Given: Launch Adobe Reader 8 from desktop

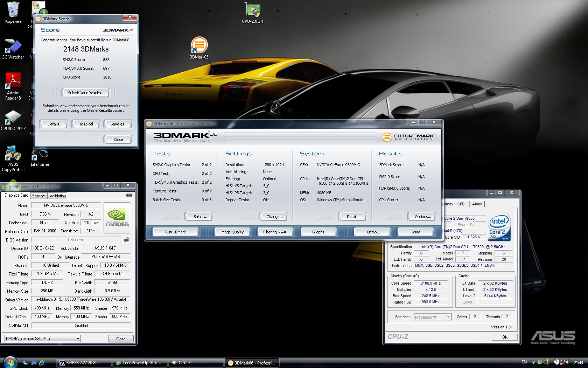Looking at the screenshot, I should click(x=13, y=86).
